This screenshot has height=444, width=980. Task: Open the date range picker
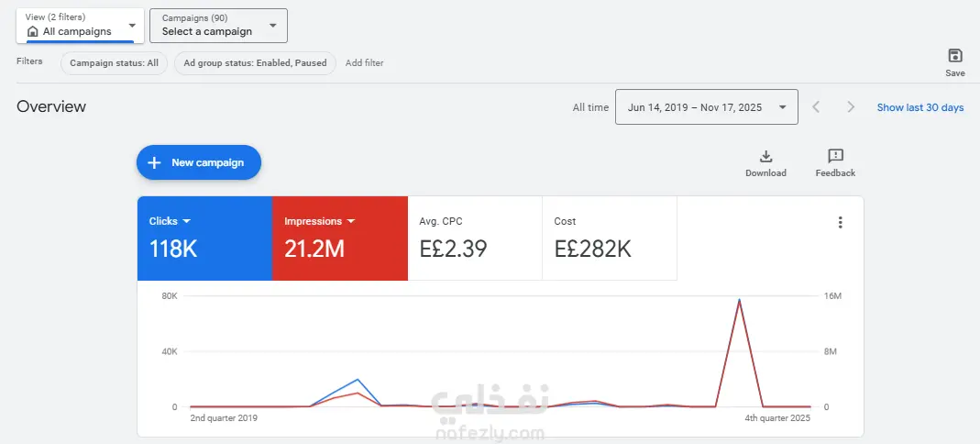click(706, 107)
